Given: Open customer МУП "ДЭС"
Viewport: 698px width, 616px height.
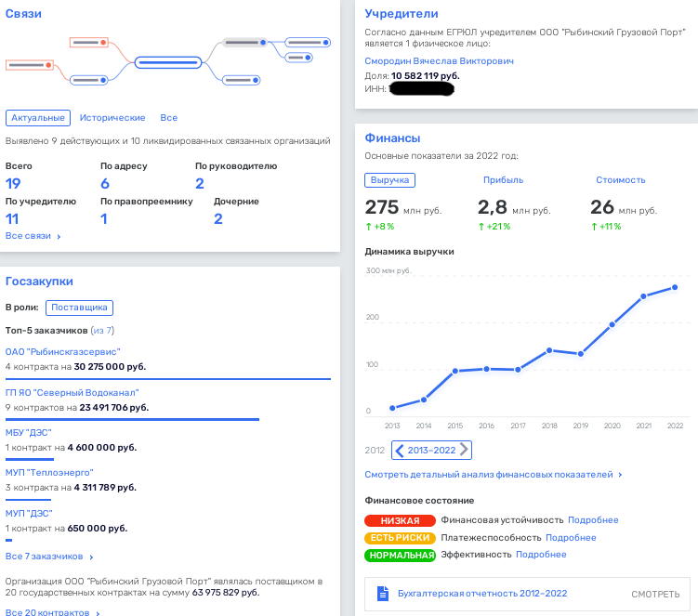Looking at the screenshot, I should point(29,513).
